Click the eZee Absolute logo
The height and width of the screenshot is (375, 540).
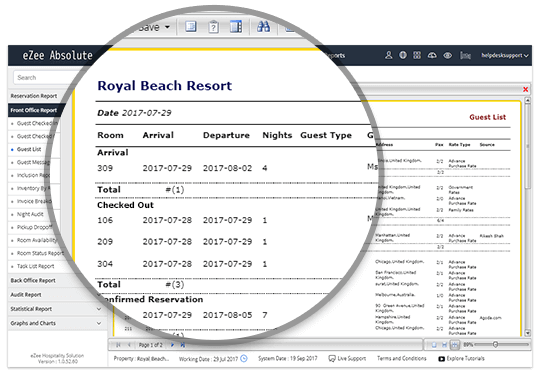click(x=58, y=55)
